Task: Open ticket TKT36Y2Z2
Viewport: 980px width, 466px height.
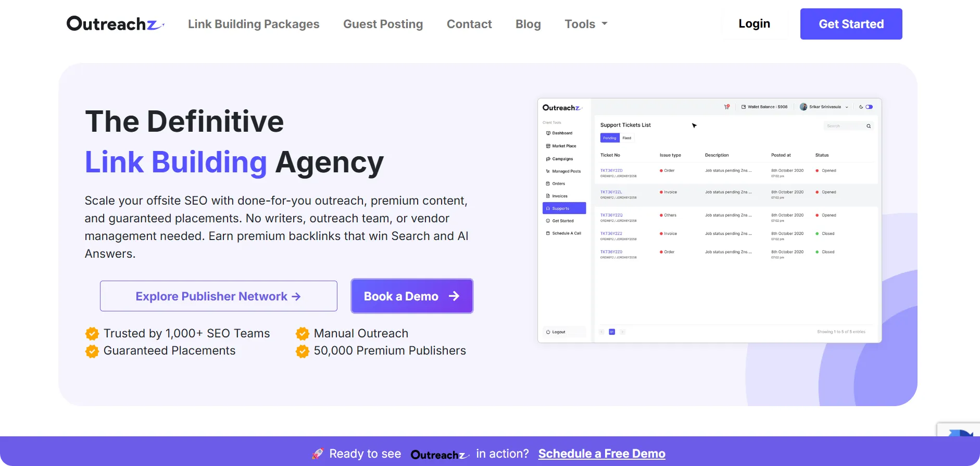Action: pos(611,234)
